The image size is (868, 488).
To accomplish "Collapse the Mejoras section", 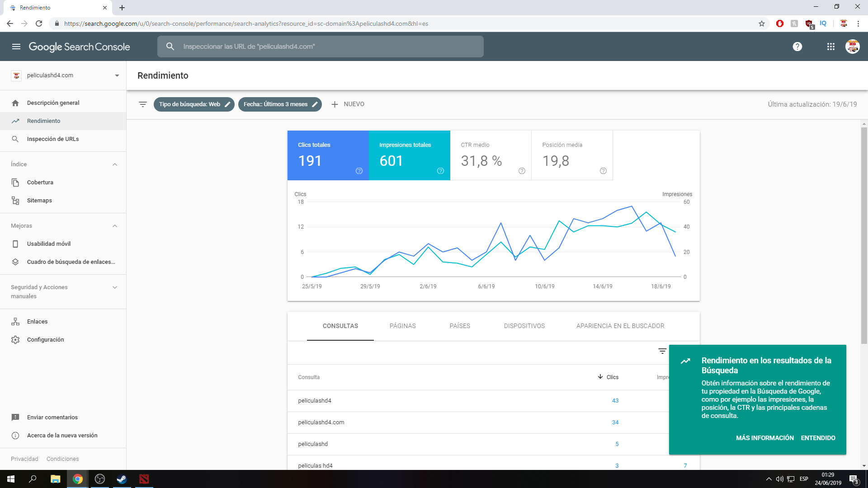I will [x=115, y=226].
